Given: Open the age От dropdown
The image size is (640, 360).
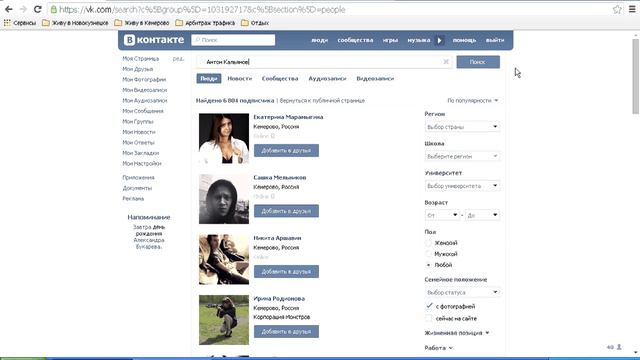Looking at the screenshot, I should pyautogui.click(x=442, y=215).
